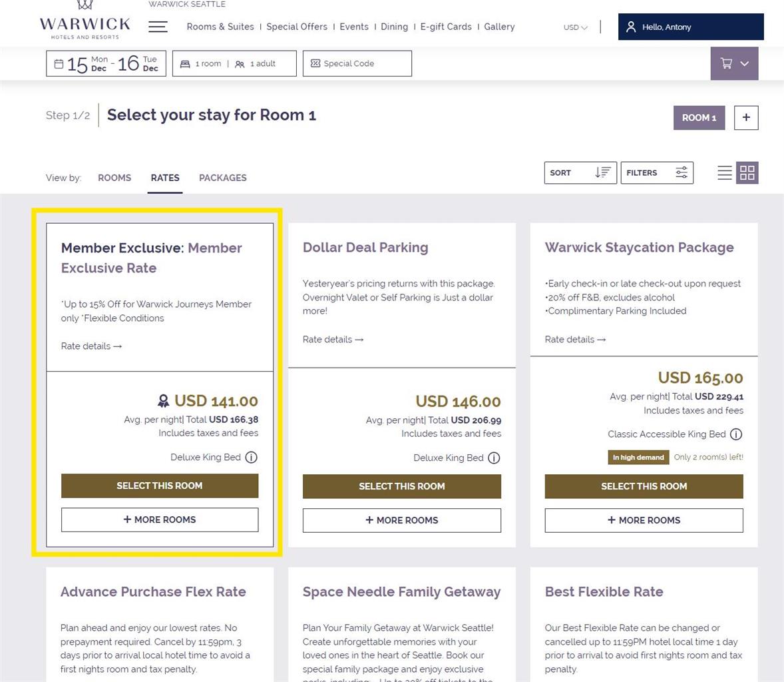Open Rate details for Member Exclusive Rate

(91, 346)
